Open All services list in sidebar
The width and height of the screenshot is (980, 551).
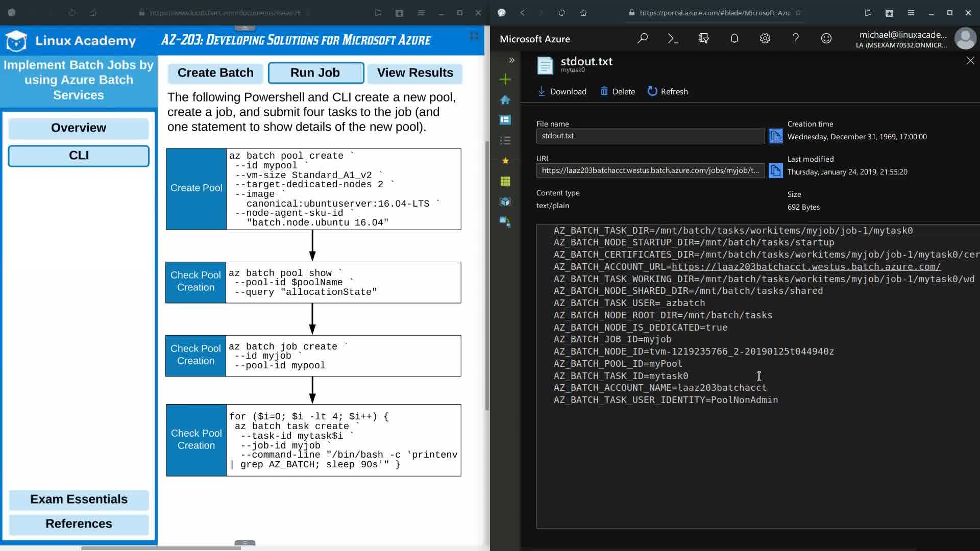click(x=505, y=140)
